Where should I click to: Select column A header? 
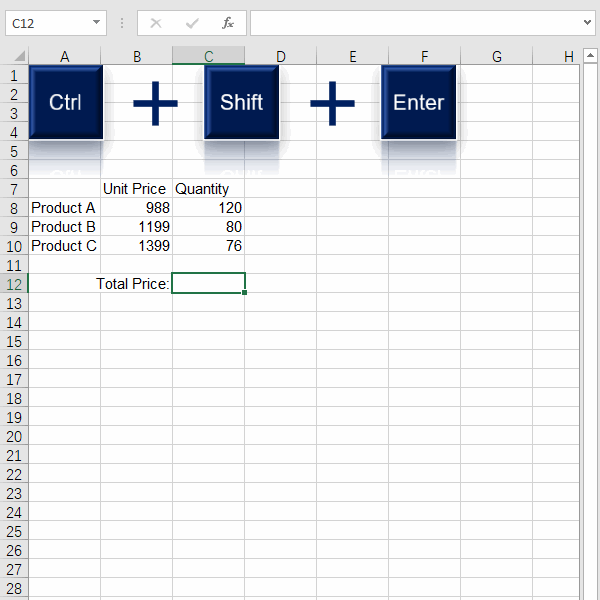[65, 56]
